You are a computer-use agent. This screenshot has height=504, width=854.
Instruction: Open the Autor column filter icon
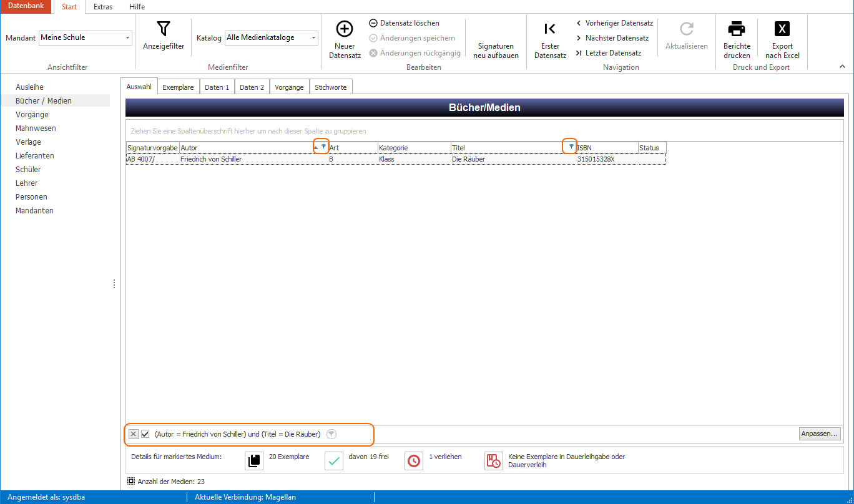point(323,146)
